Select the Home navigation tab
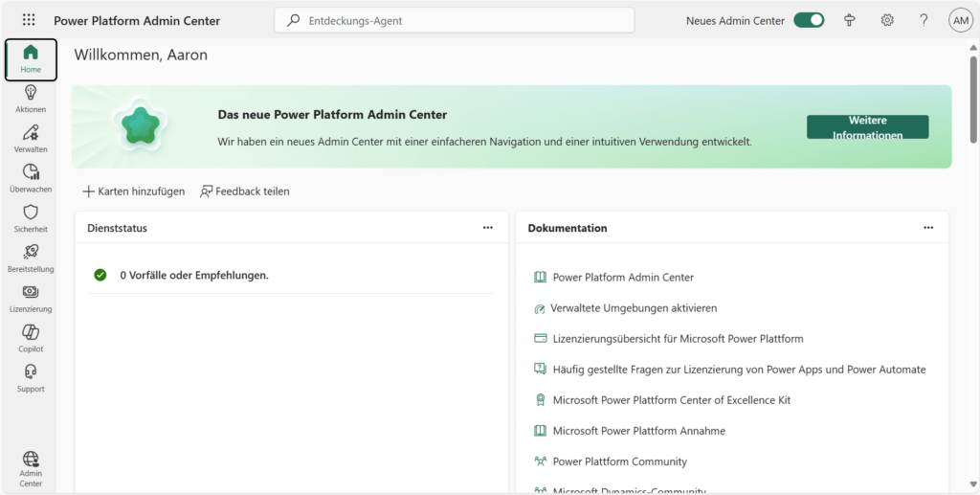 31,59
